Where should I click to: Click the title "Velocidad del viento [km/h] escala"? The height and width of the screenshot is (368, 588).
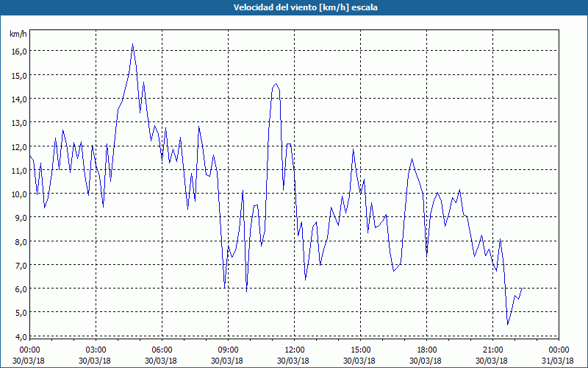pyautogui.click(x=305, y=7)
